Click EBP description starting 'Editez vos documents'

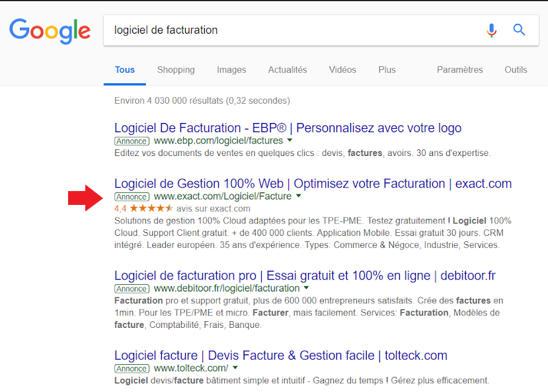click(x=303, y=153)
